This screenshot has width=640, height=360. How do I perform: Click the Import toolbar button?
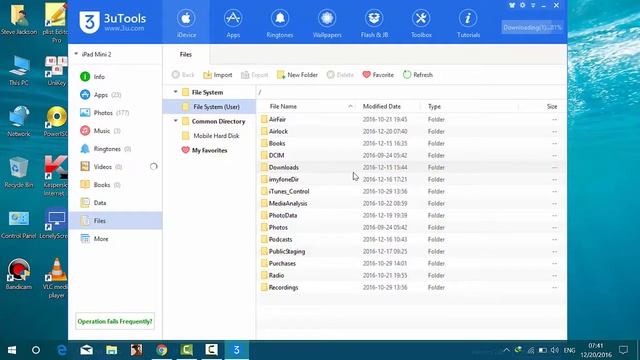coord(218,75)
